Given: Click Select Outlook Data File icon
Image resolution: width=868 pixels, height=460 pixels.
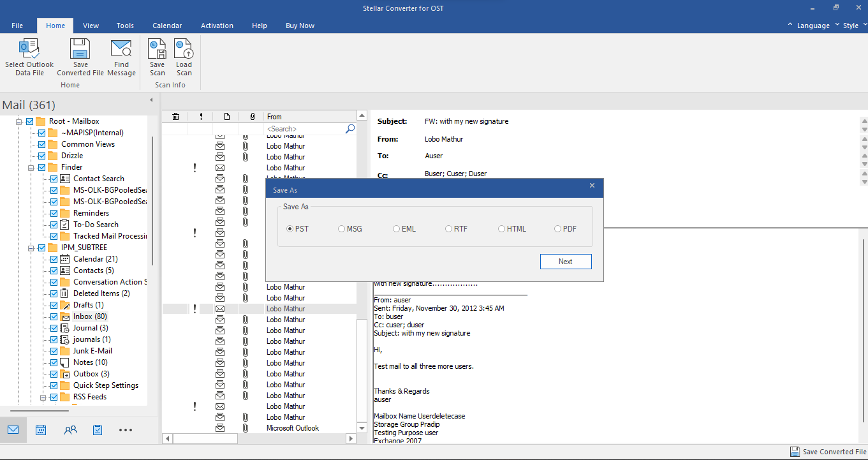Looking at the screenshot, I should coord(29,49).
